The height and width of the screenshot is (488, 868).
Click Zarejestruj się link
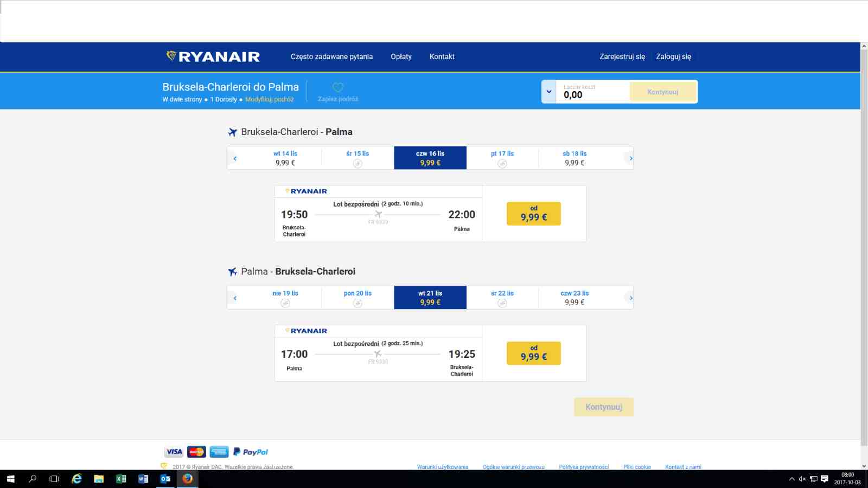622,56
